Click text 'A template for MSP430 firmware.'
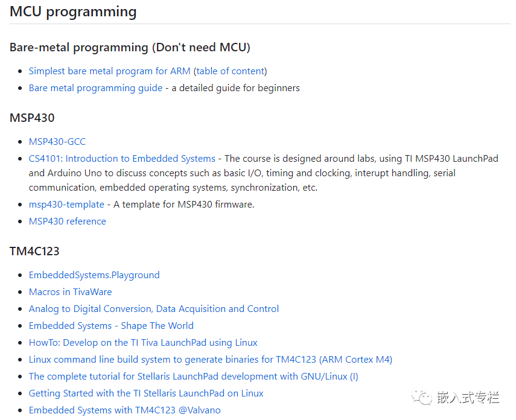Screen dimensions: 516x420 [183, 205]
